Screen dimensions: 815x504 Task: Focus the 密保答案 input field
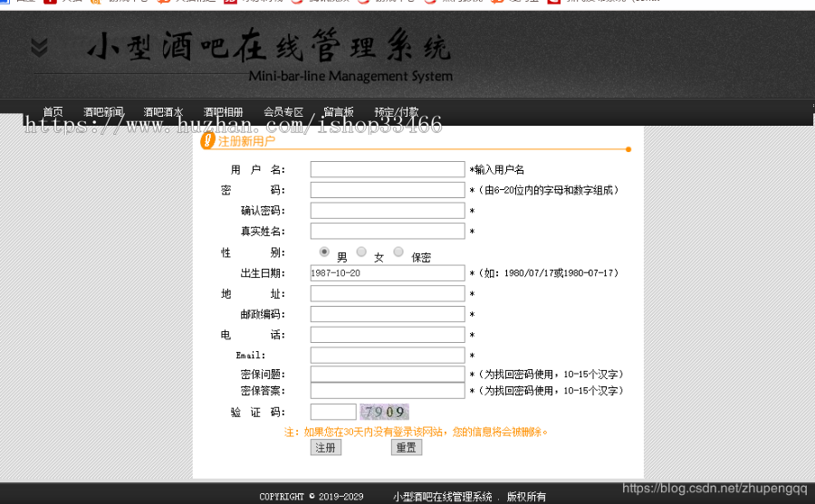pyautogui.click(x=388, y=391)
